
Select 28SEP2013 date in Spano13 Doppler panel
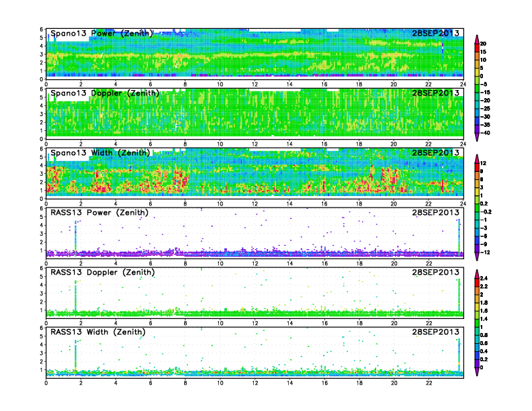coord(436,93)
